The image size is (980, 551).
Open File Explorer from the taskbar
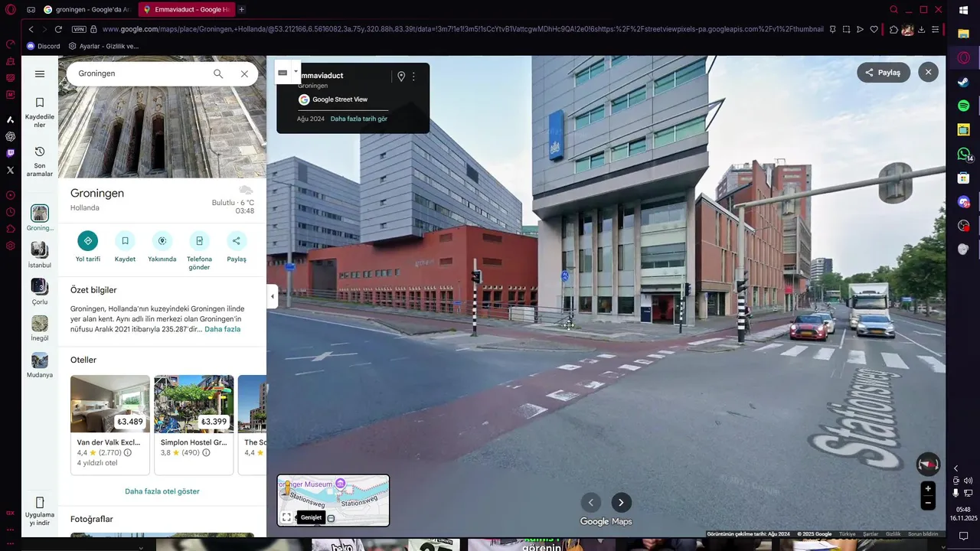963,34
